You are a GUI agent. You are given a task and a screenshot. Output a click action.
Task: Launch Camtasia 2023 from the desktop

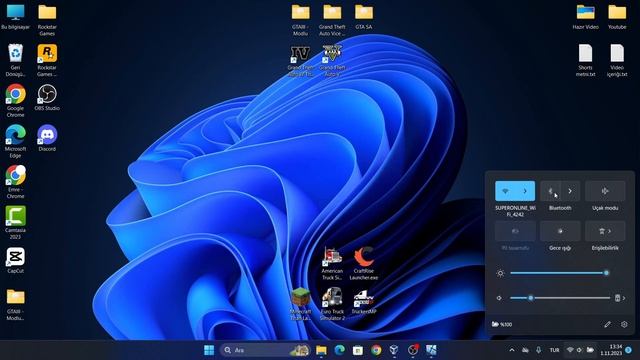pos(16,222)
